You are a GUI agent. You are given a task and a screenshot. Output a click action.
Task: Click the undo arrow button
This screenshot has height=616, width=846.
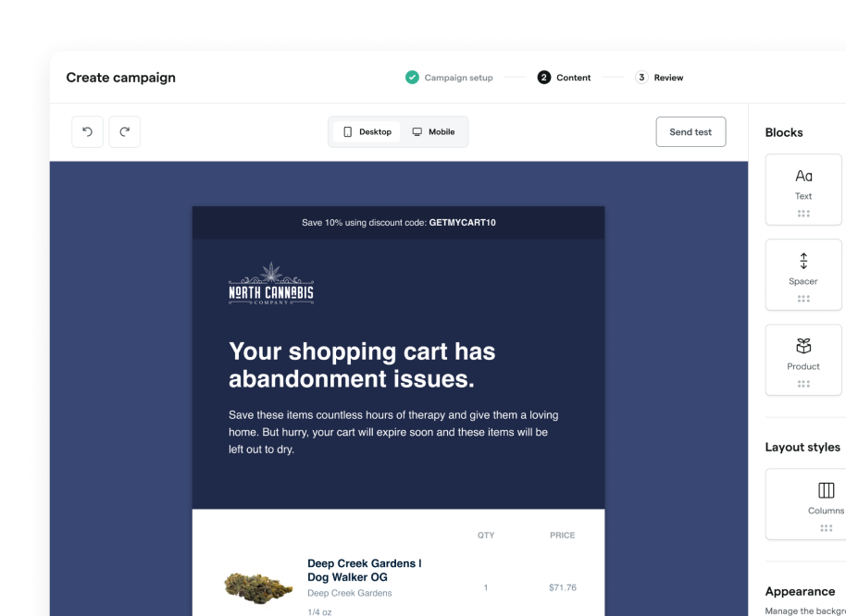87,131
